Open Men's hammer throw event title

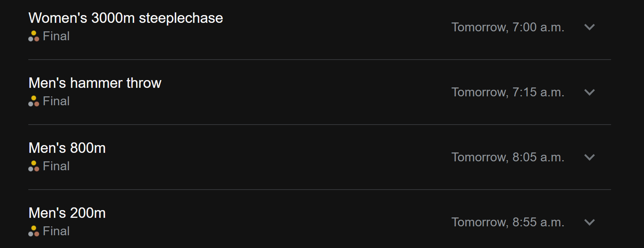[x=95, y=83]
